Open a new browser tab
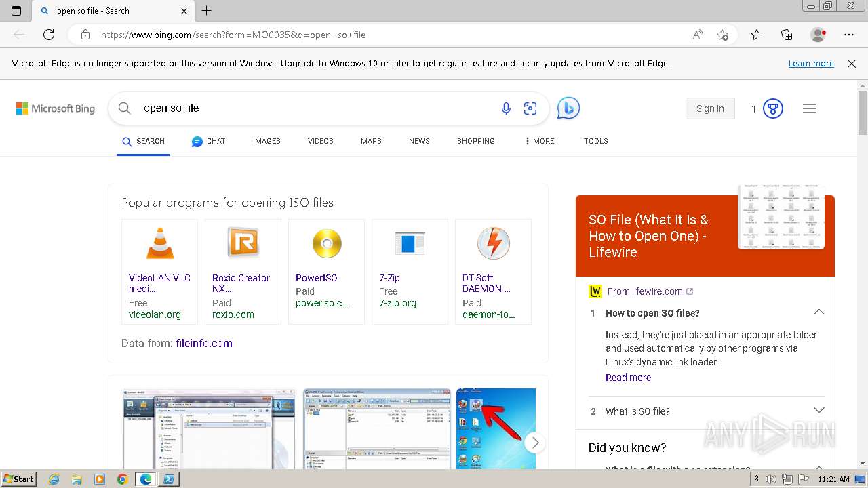 coord(207,11)
